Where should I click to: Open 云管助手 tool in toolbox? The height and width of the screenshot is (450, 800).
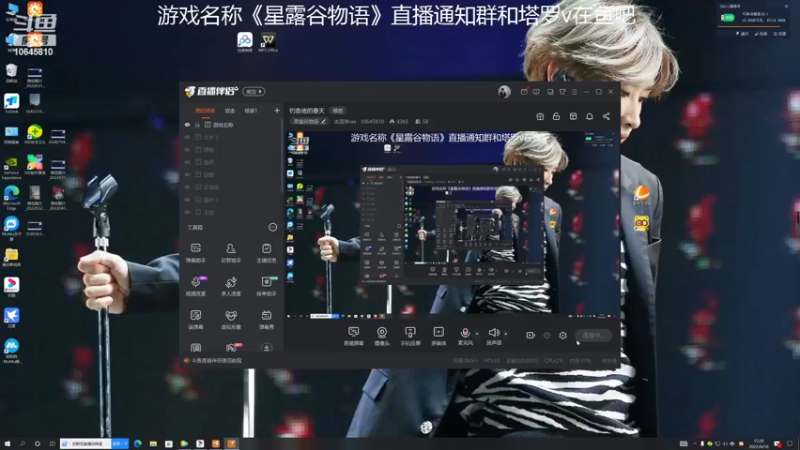(x=231, y=253)
